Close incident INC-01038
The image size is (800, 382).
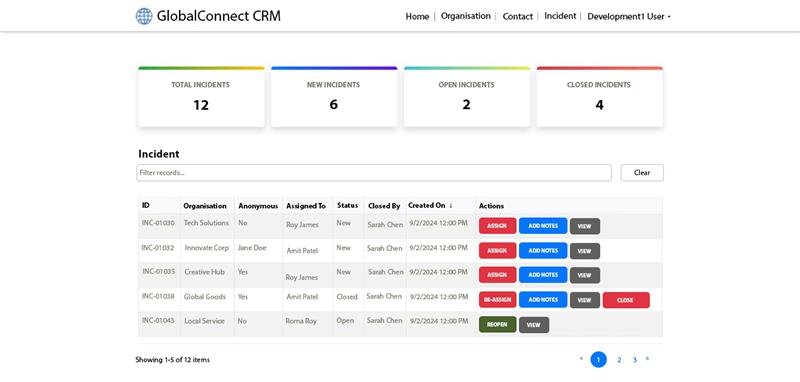tap(626, 300)
